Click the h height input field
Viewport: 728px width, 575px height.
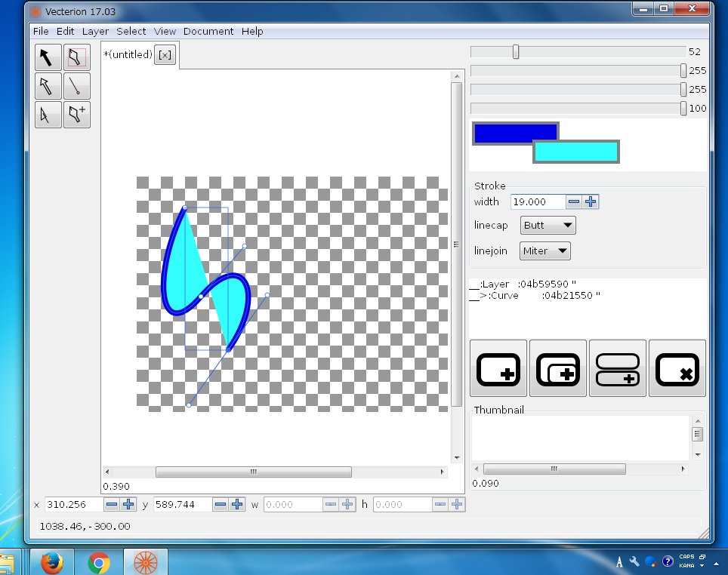pyautogui.click(x=403, y=505)
